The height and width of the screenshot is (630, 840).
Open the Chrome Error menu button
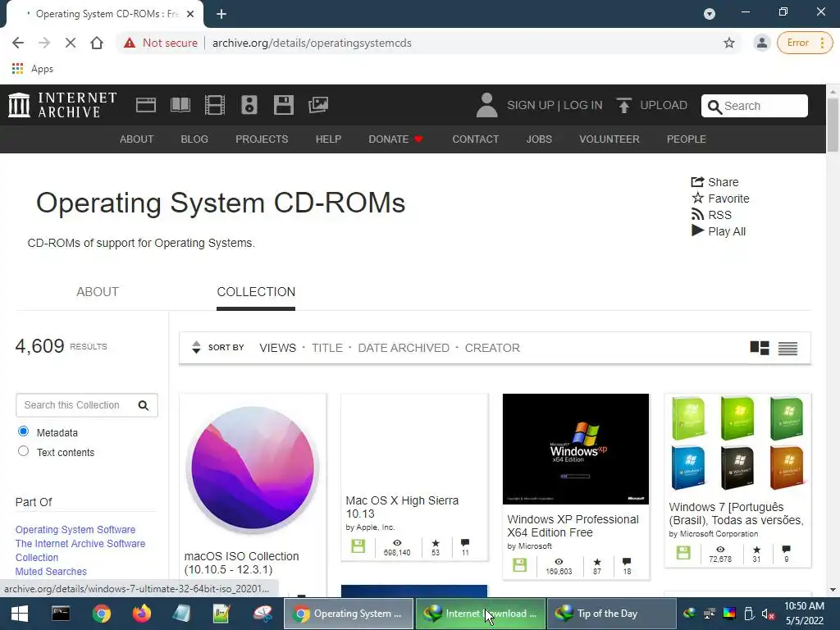point(805,43)
